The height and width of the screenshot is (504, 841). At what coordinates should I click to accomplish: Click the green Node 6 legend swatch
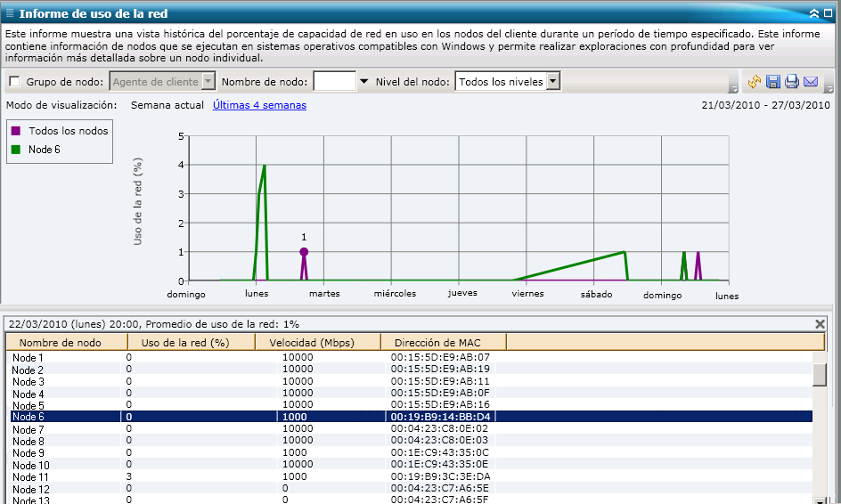coord(16,150)
